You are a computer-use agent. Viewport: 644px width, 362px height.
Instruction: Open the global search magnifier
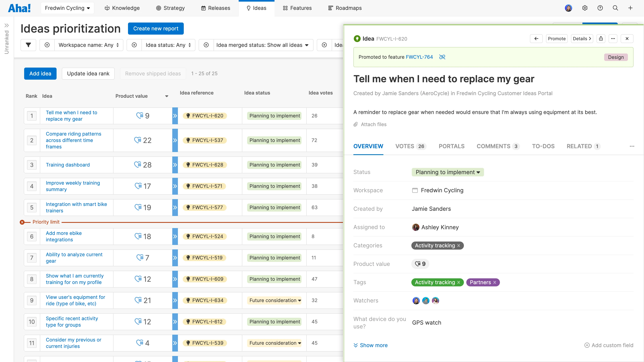pyautogui.click(x=615, y=8)
